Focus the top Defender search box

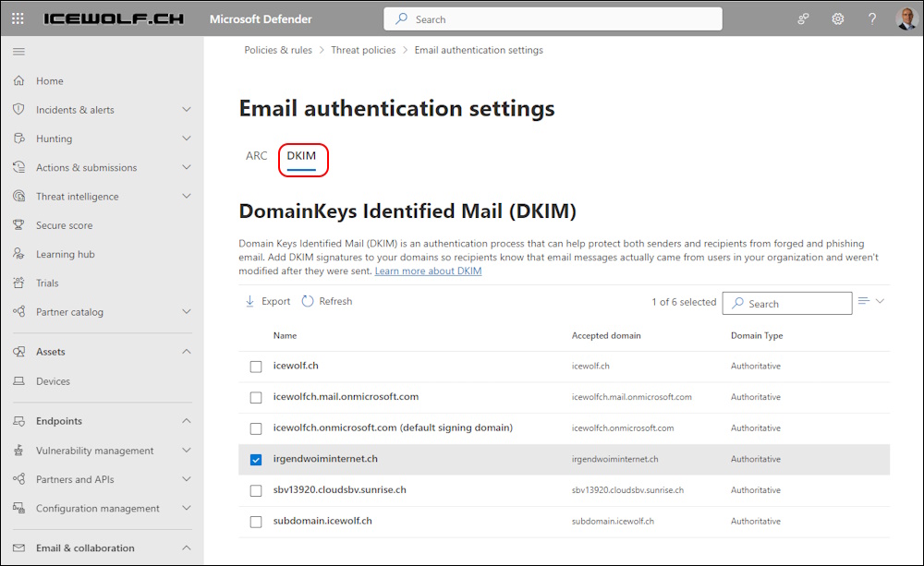coord(553,18)
